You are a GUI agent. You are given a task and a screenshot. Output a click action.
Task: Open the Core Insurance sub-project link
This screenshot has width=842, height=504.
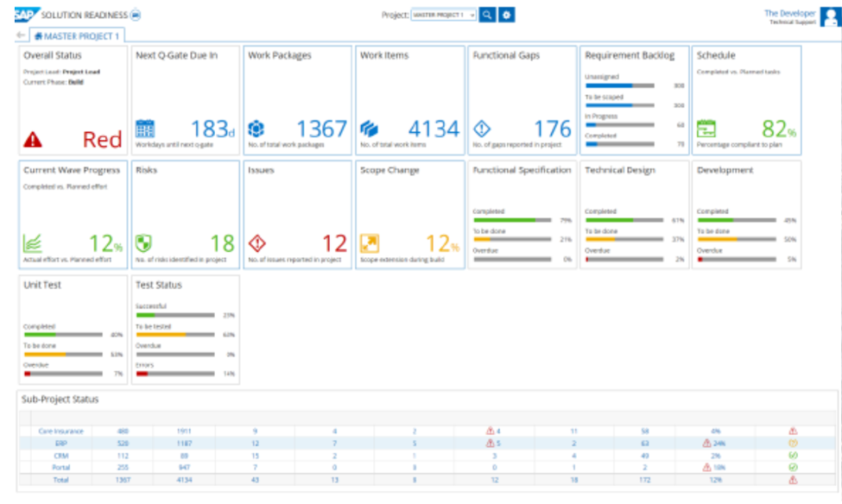(60, 430)
